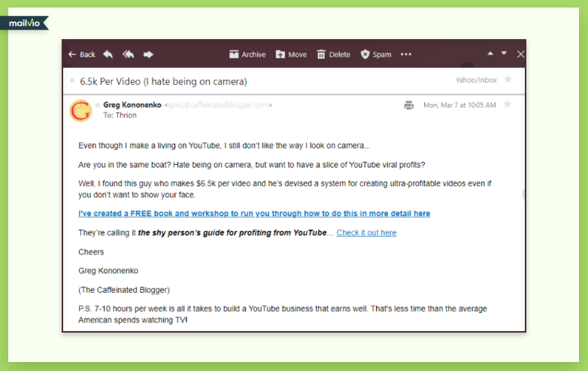588x371 pixels.
Task: Mark the email as Spam
Action: click(x=376, y=54)
